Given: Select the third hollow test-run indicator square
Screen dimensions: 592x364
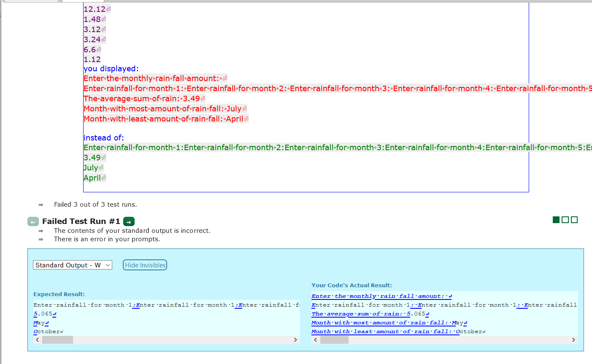Looking at the screenshot, I should tap(575, 219).
